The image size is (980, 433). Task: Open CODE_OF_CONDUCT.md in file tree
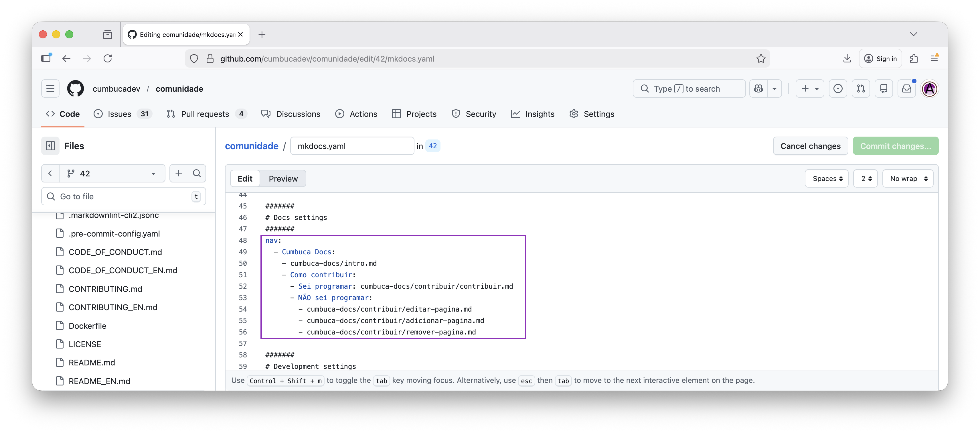pos(115,252)
